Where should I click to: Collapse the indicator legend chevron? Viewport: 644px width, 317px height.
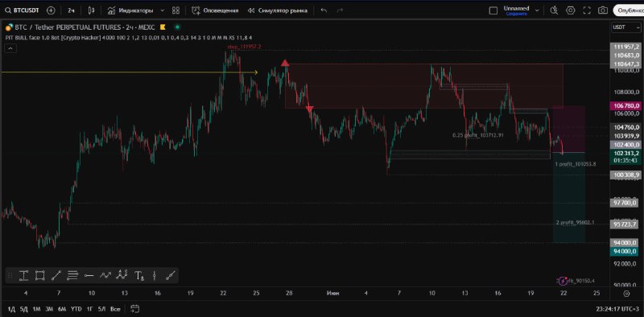click(10, 48)
